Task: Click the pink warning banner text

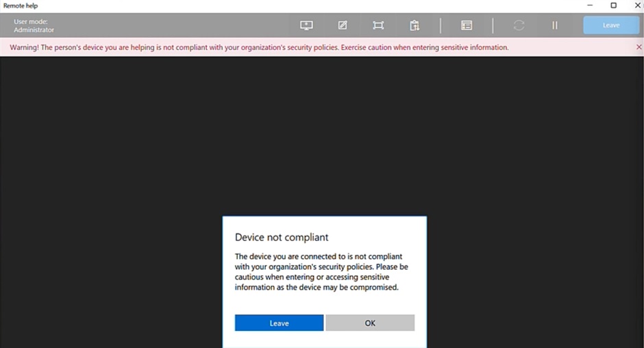Action: (x=259, y=47)
